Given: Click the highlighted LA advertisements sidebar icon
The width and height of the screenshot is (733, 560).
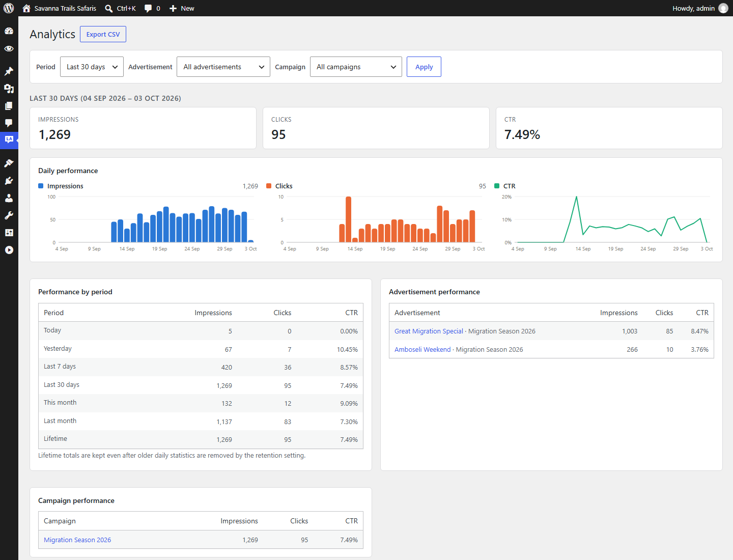Looking at the screenshot, I should [9, 139].
